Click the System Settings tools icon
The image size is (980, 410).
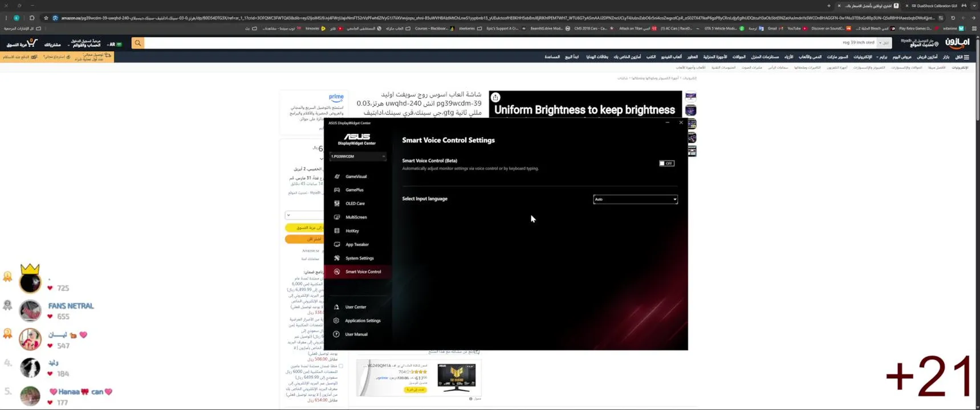(x=337, y=258)
